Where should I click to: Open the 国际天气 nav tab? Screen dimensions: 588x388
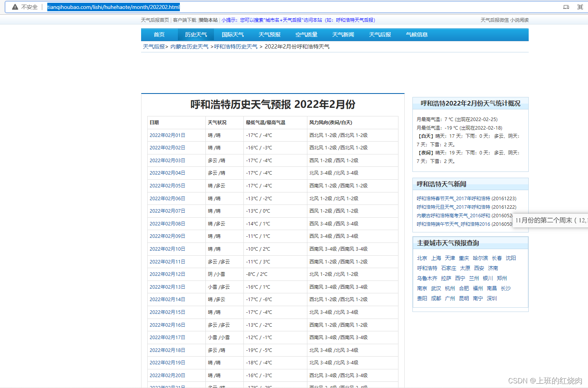[233, 35]
